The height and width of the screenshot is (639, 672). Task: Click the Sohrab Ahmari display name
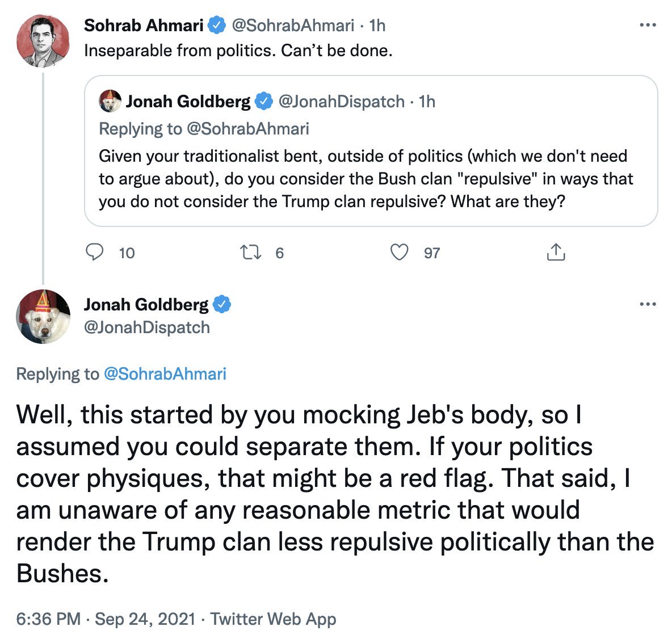pyautogui.click(x=143, y=26)
